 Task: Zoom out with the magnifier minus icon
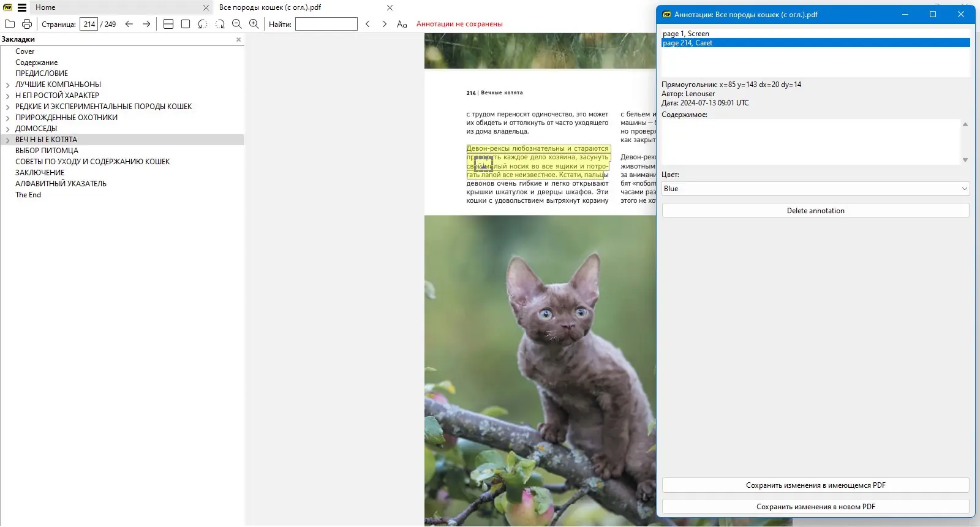[x=237, y=24]
